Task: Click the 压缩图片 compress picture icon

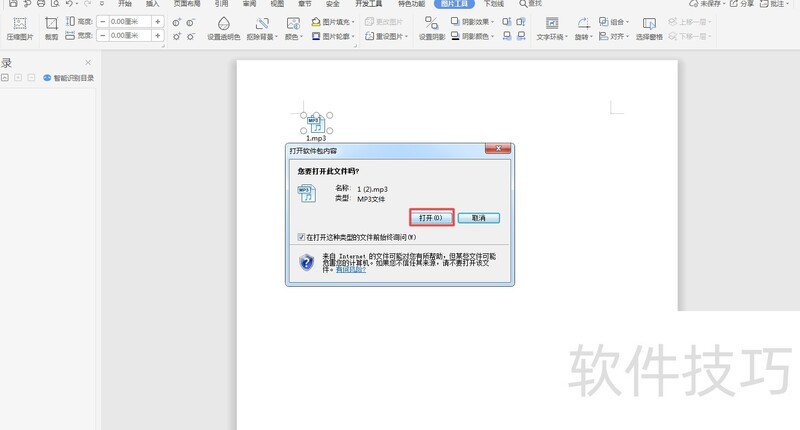Action: [19, 24]
